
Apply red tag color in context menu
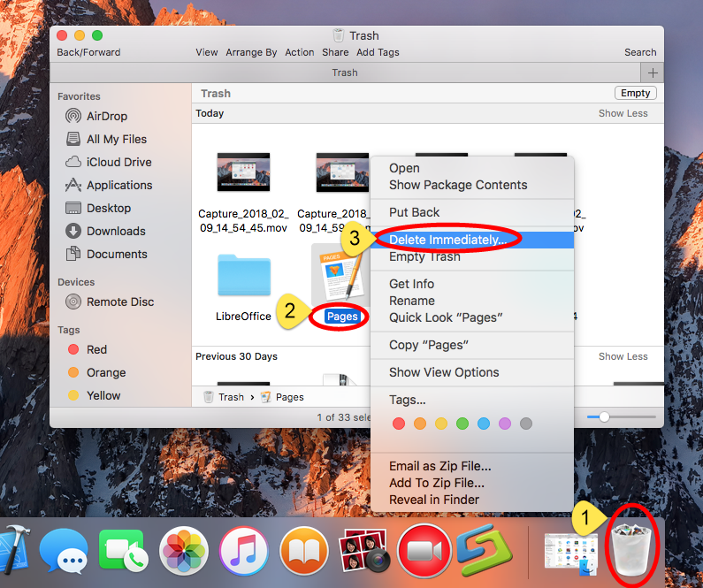pyautogui.click(x=399, y=424)
